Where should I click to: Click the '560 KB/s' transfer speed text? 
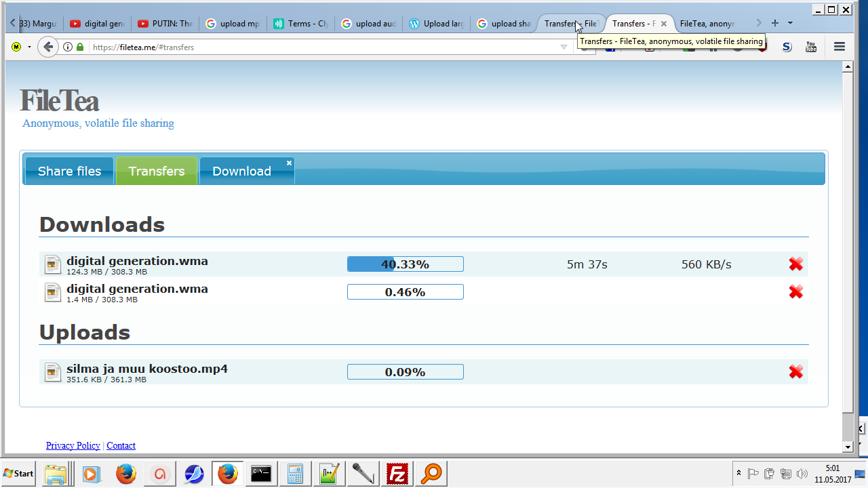pyautogui.click(x=707, y=264)
